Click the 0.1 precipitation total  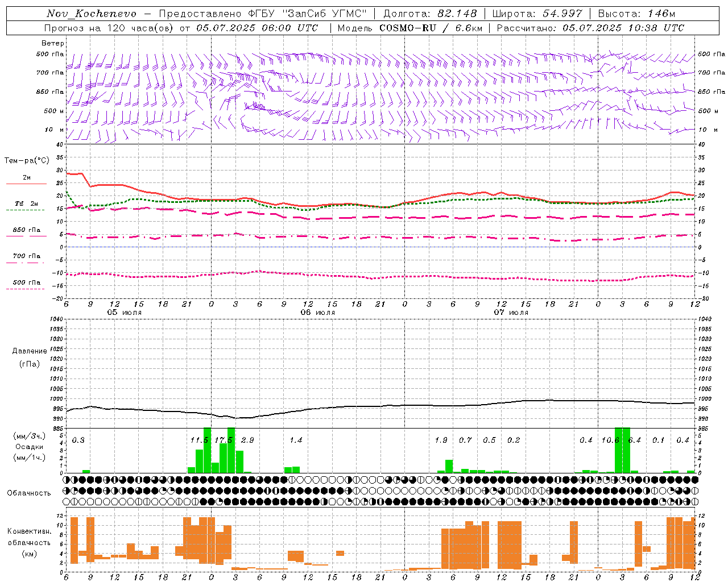coord(659,440)
